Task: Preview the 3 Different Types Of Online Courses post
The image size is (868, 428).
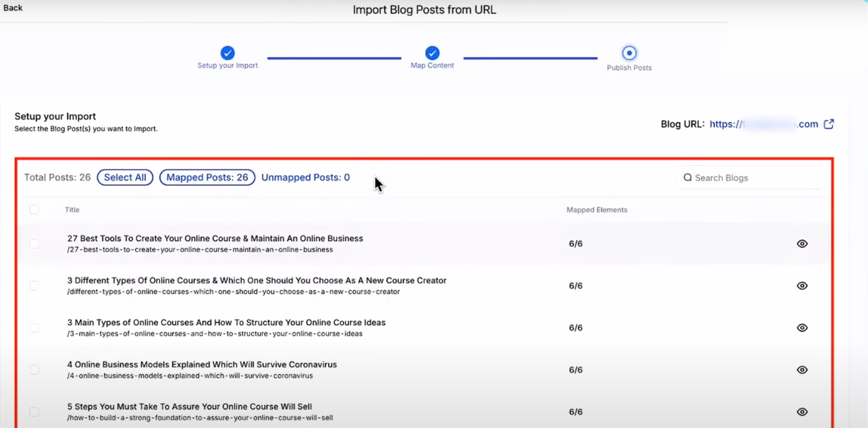Action: click(x=802, y=286)
